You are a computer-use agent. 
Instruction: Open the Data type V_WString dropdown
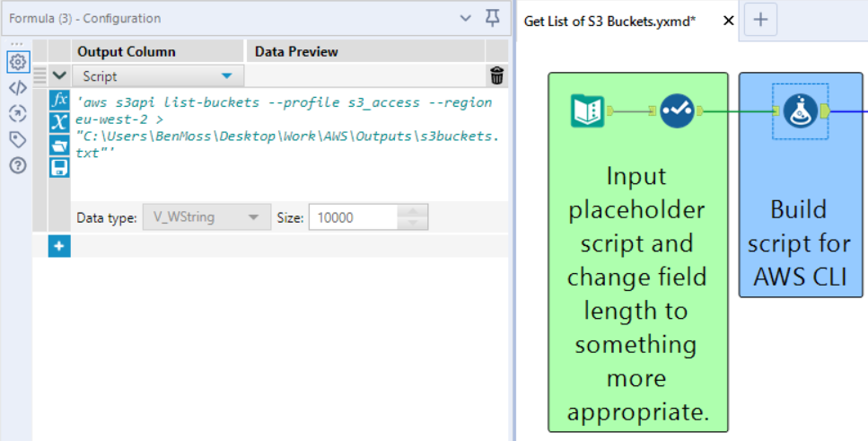click(206, 217)
